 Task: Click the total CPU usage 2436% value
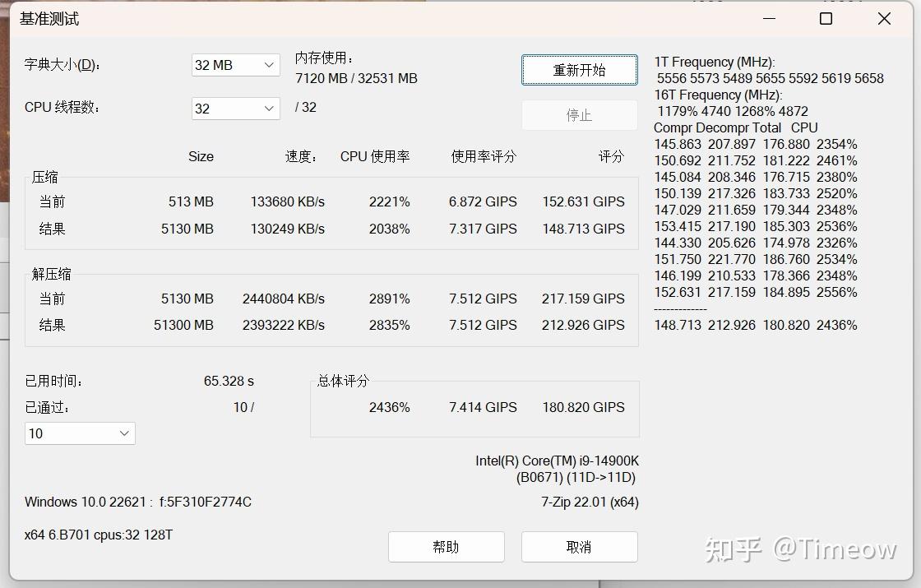point(390,407)
